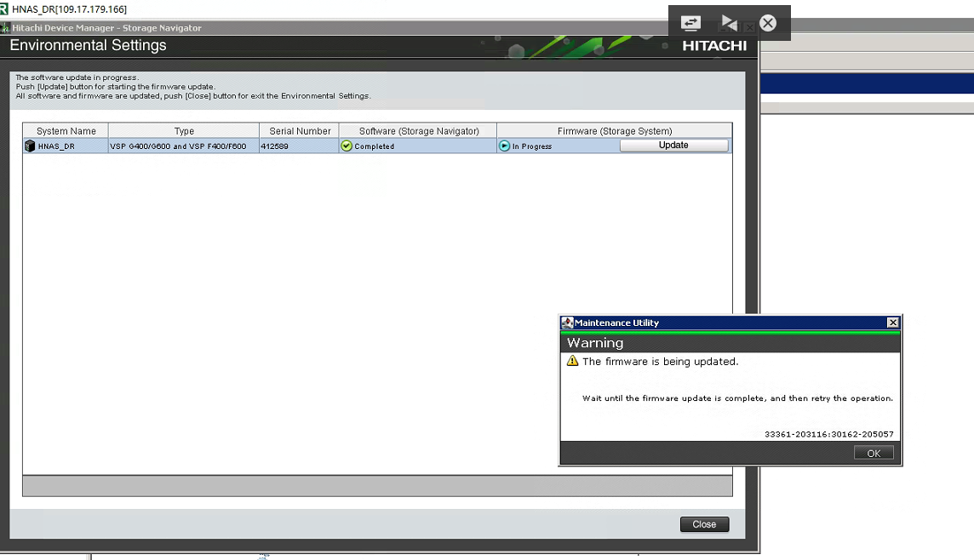Viewport: 974px width, 560px height.
Task: Click the Firmware (Storage System) column header
Action: tap(615, 131)
